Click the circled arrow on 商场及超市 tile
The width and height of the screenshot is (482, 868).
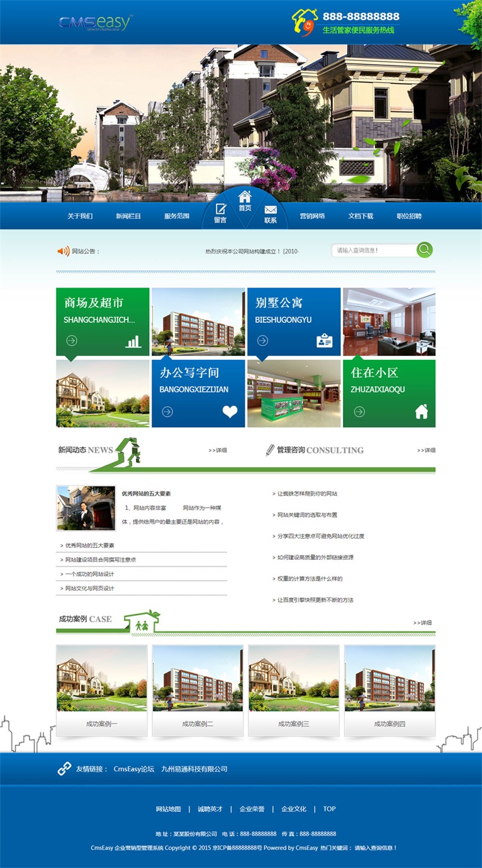pyautogui.click(x=72, y=341)
